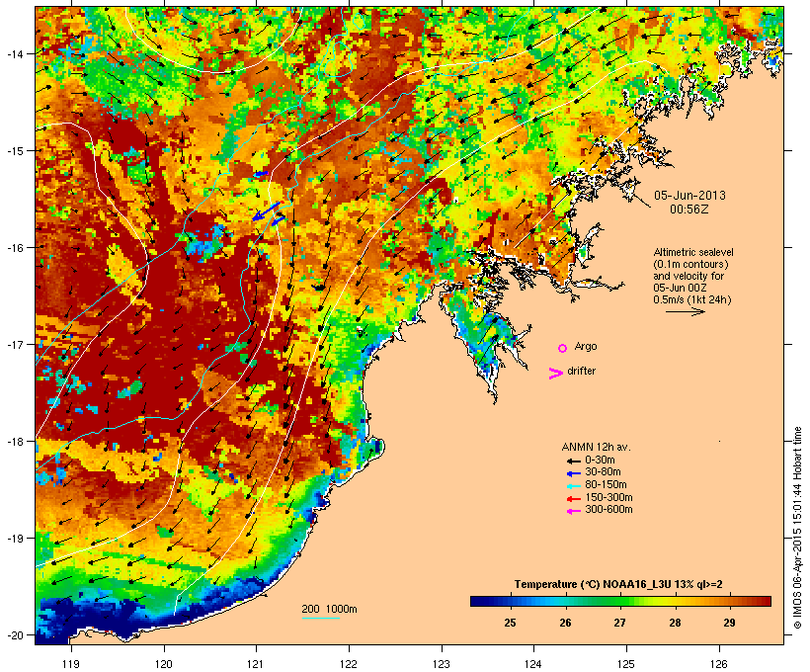Click the time label 00:56Z
Viewport: 810px width, 672px height.
click(689, 210)
